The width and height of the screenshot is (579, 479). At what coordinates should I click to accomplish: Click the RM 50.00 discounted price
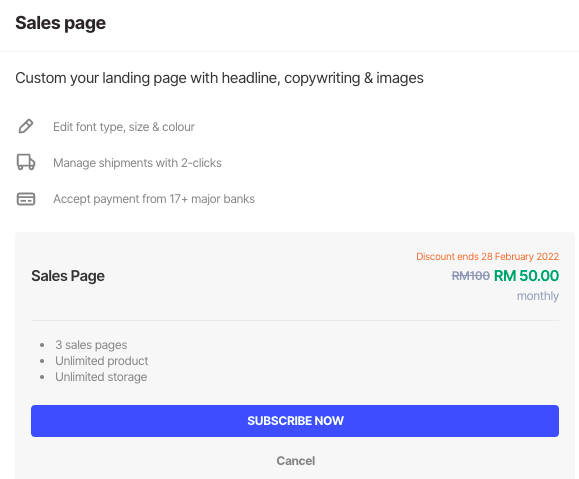(x=526, y=276)
